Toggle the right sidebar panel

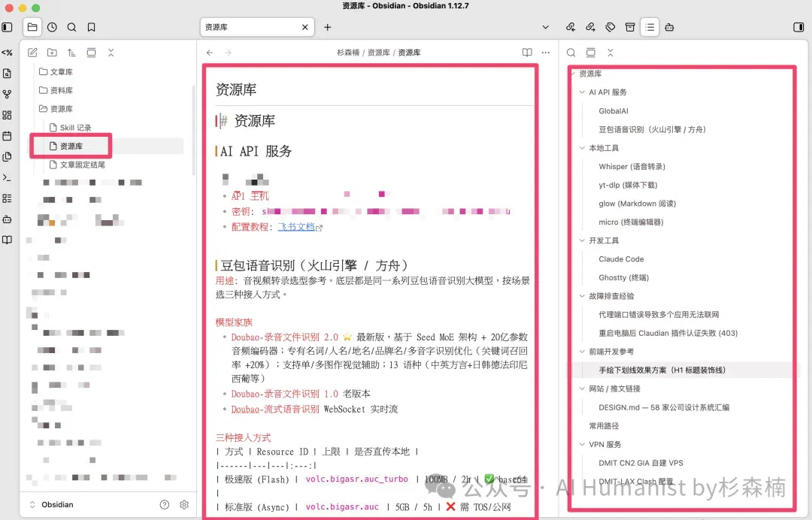click(799, 27)
